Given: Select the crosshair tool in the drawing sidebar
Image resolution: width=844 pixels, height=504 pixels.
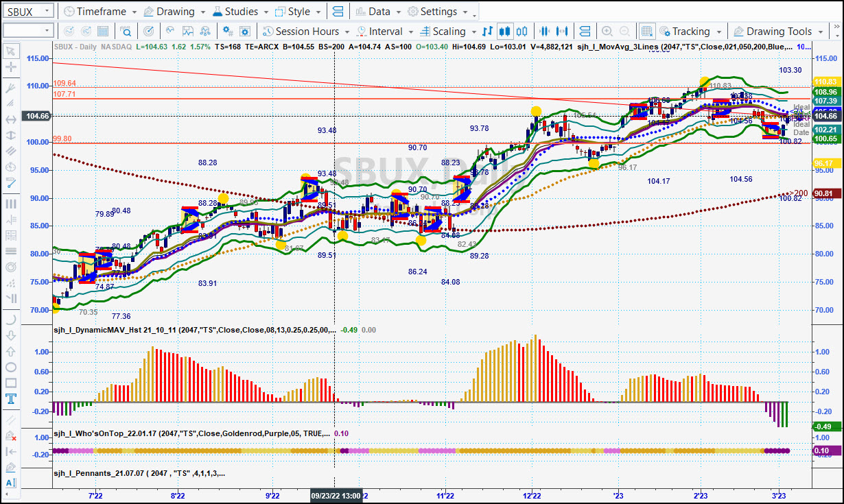Looking at the screenshot, I should pyautogui.click(x=11, y=67).
